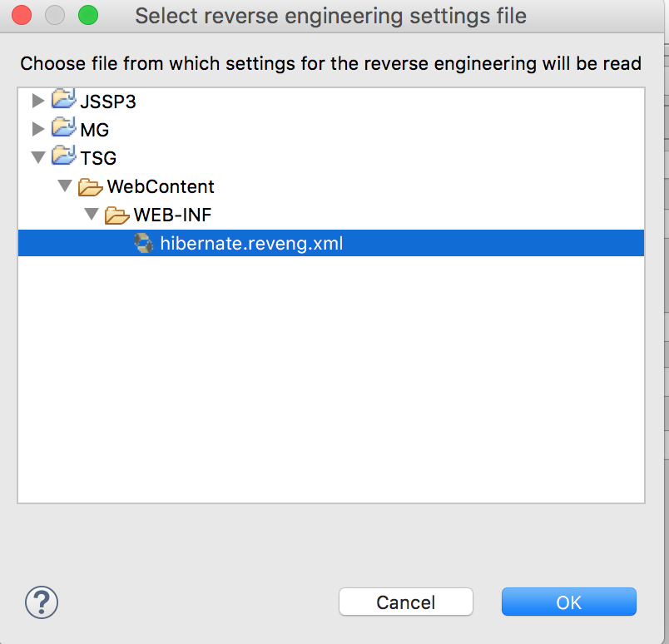Select the MG project label
The image size is (669, 644).
95,130
